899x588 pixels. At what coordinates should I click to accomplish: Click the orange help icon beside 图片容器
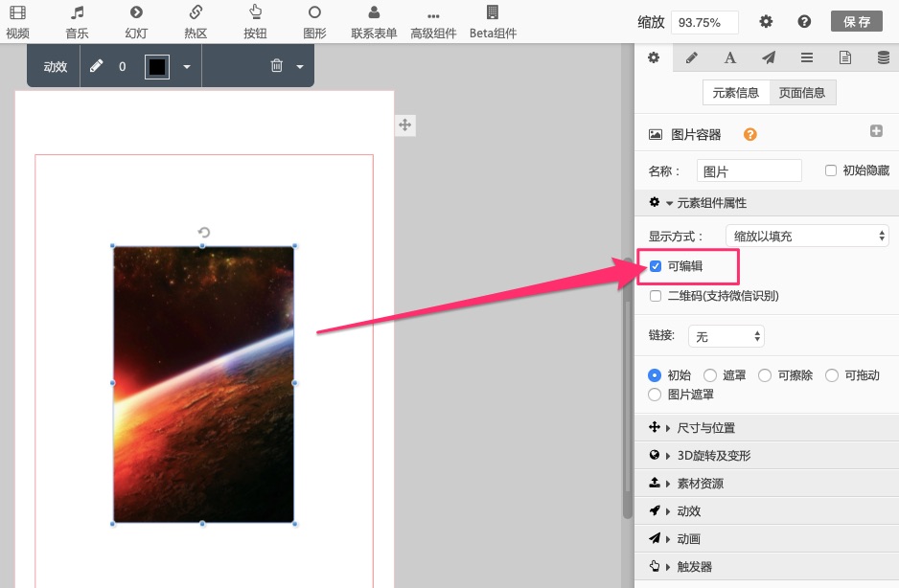(x=750, y=135)
